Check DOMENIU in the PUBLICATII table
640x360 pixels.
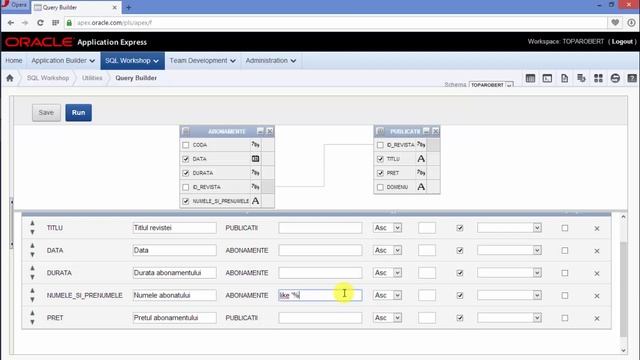(x=380, y=187)
